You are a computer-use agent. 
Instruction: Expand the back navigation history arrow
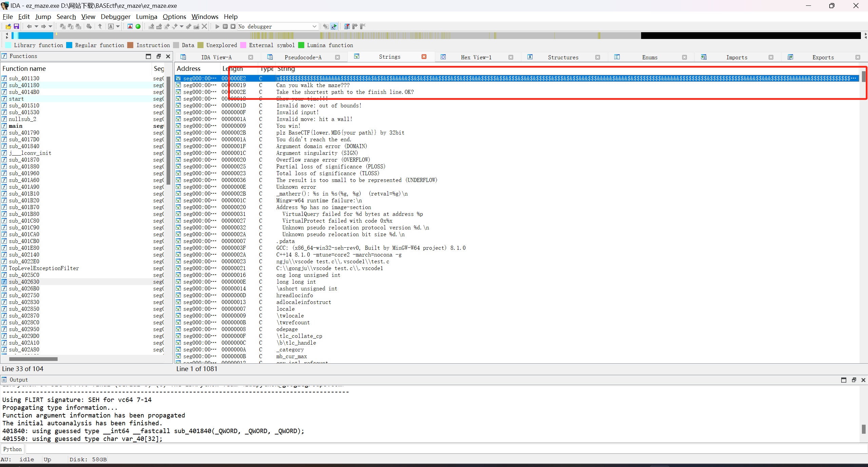[x=36, y=26]
